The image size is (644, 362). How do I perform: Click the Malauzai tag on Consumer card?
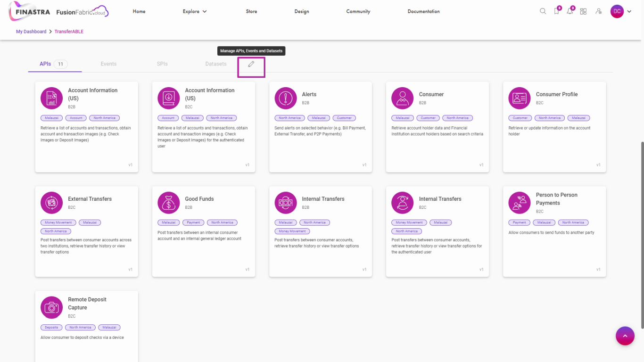coord(403,118)
